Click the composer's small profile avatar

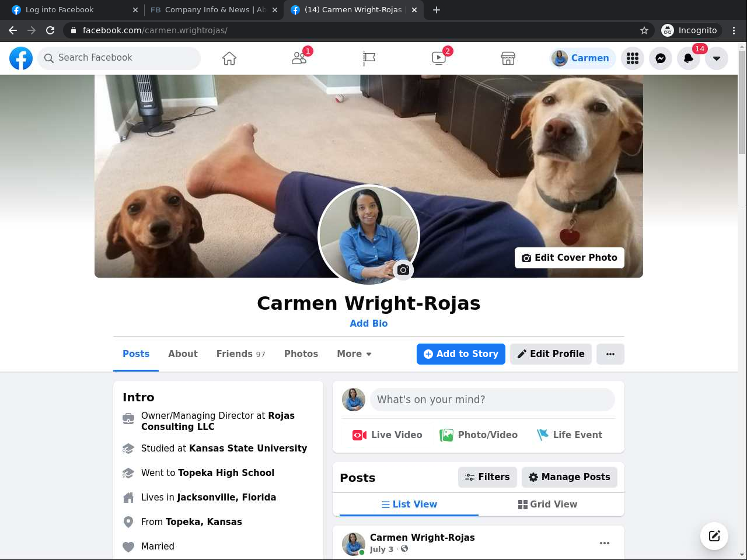pos(354,400)
